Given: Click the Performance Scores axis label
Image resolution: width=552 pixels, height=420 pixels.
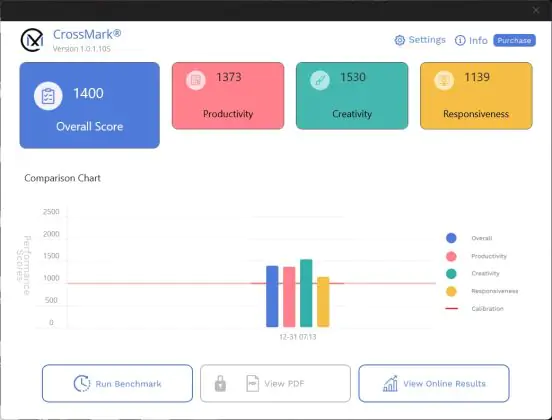Looking at the screenshot, I should [24, 265].
